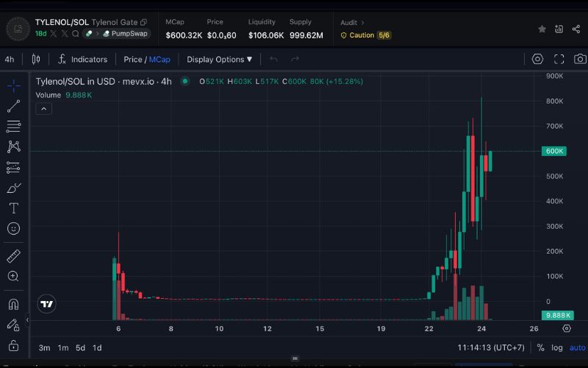Pick the brush drawing tool
The width and height of the screenshot is (588, 368).
pos(13,188)
